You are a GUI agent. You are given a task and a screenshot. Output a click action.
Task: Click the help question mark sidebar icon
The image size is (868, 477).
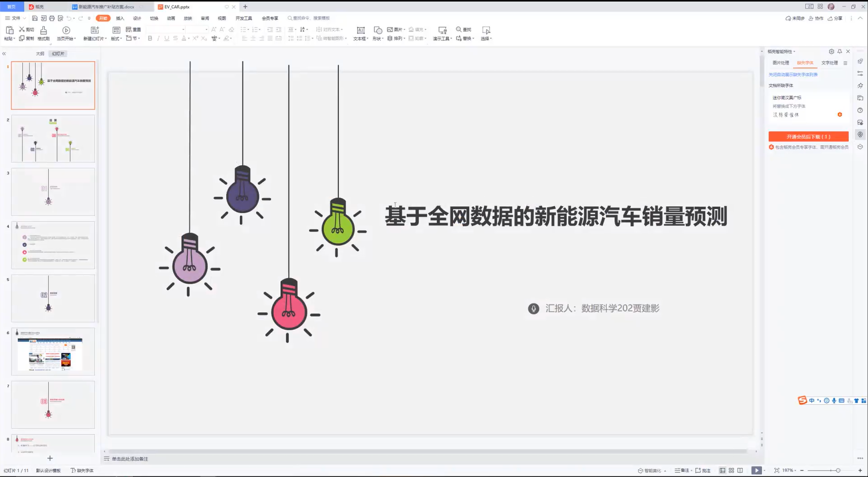pyautogui.click(x=860, y=110)
